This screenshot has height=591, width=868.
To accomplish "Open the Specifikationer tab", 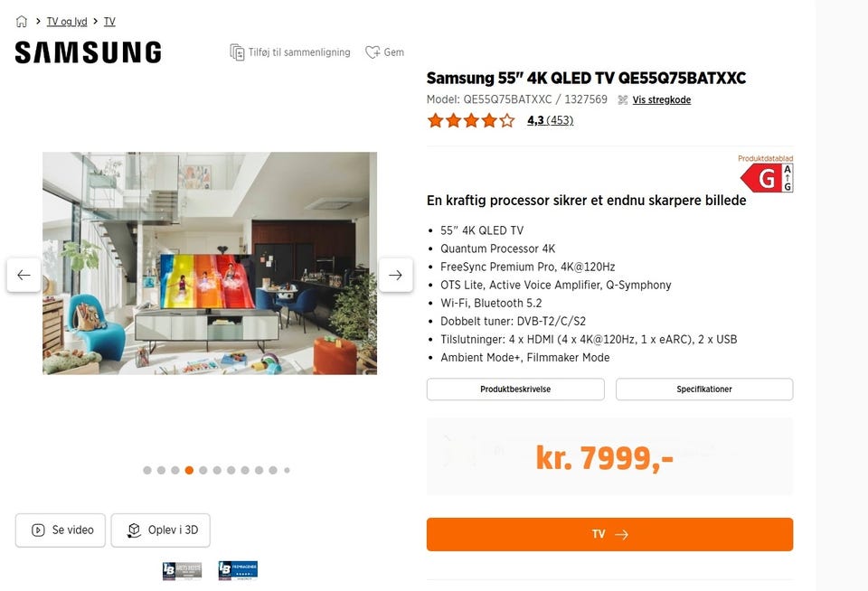I will coord(704,389).
